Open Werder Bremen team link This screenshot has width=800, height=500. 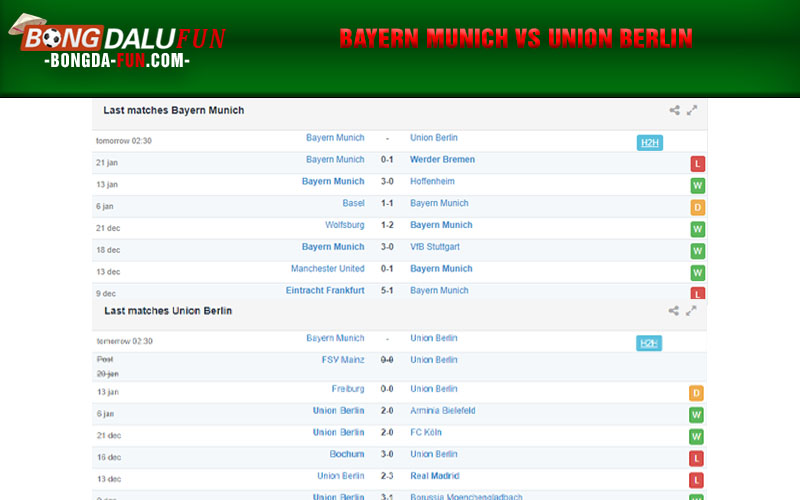point(442,159)
